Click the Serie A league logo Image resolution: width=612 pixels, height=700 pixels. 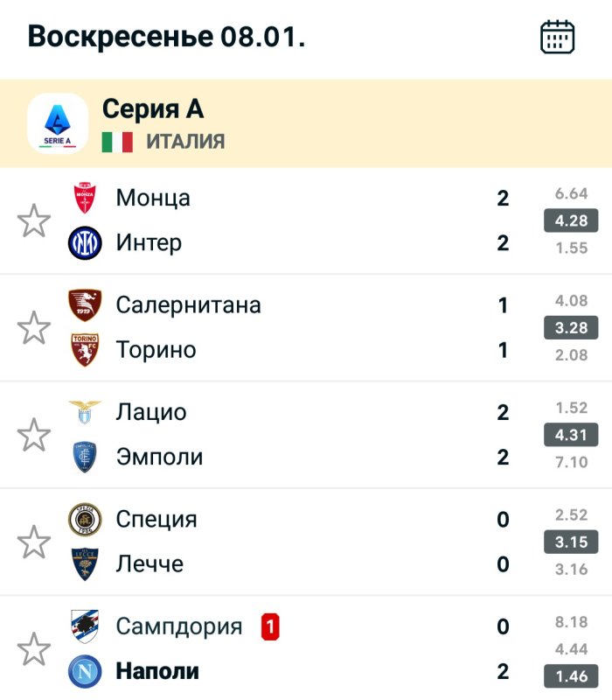click(x=58, y=123)
